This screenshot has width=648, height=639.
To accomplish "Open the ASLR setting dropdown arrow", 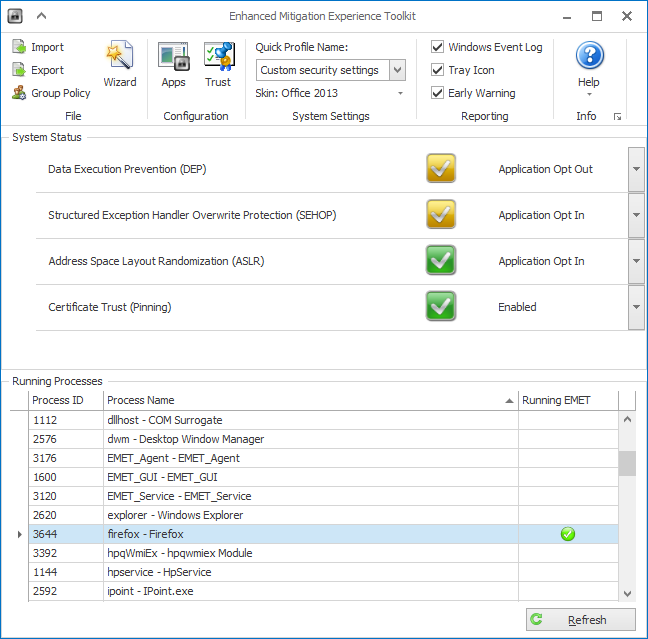I will (636, 261).
